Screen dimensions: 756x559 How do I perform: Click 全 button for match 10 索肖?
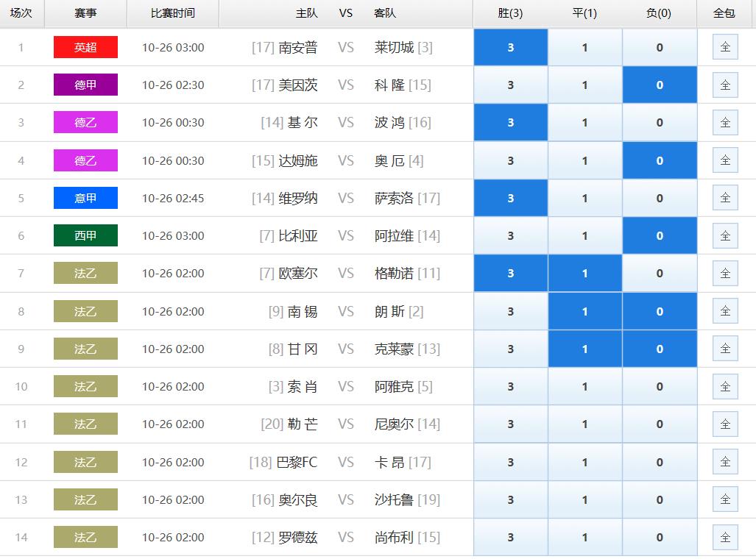tap(725, 386)
